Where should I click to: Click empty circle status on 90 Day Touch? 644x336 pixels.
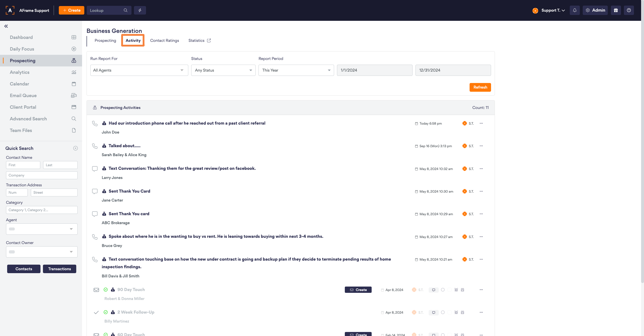[443, 290]
